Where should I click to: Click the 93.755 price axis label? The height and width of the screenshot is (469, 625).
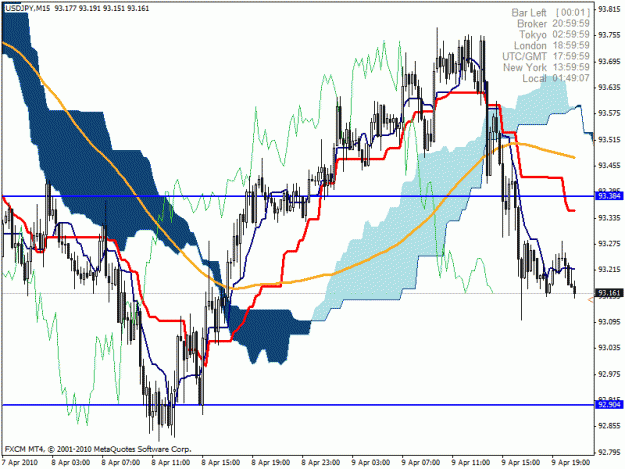coord(609,35)
